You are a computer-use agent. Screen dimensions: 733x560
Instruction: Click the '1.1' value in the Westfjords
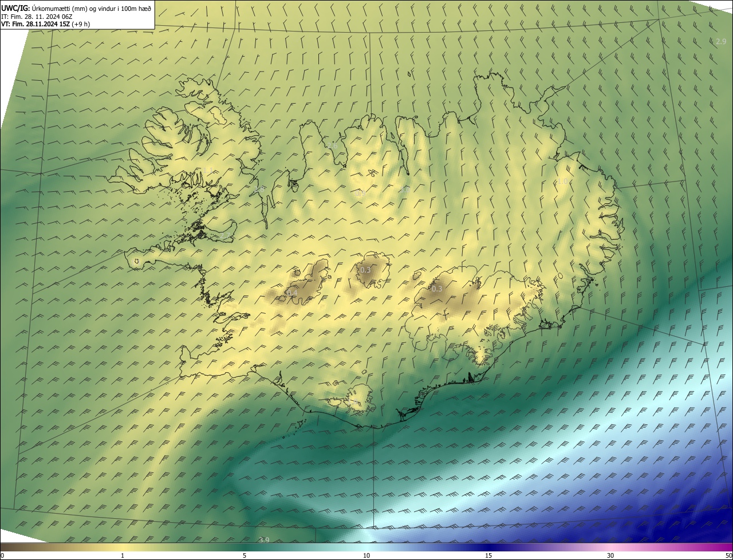[x=208, y=170]
